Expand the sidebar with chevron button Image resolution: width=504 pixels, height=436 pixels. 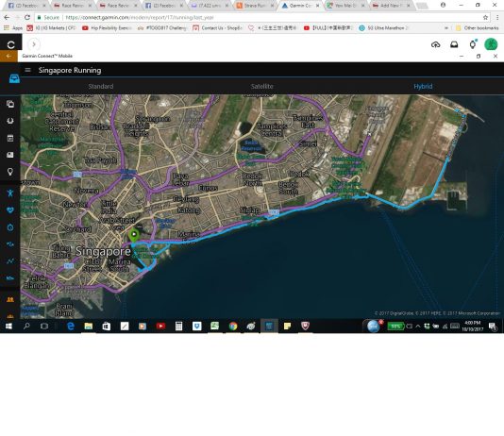34,44
